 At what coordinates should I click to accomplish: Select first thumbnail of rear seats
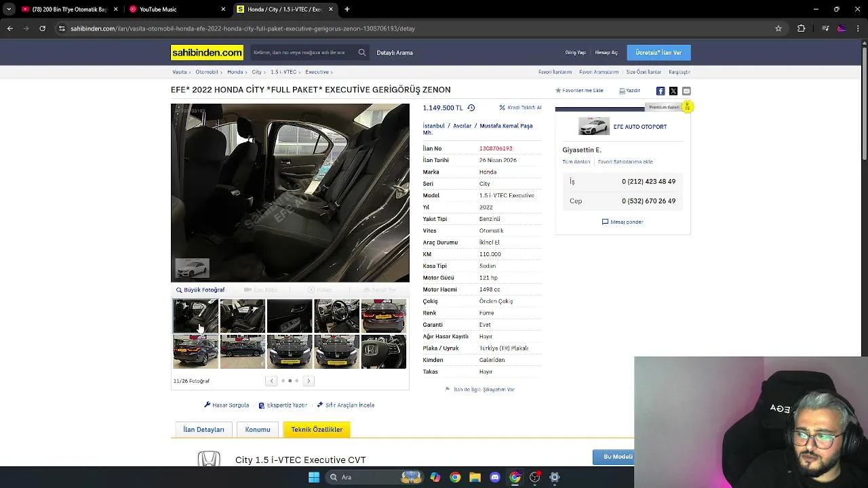click(x=195, y=316)
